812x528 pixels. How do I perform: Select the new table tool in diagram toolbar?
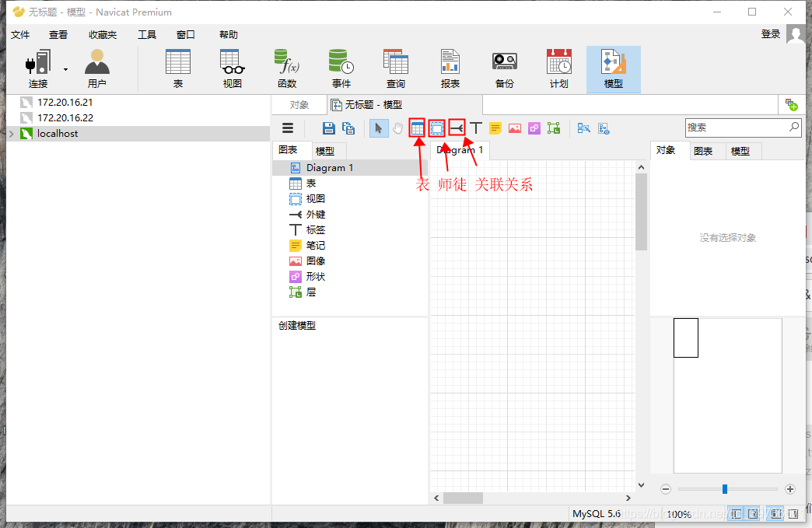pyautogui.click(x=418, y=128)
